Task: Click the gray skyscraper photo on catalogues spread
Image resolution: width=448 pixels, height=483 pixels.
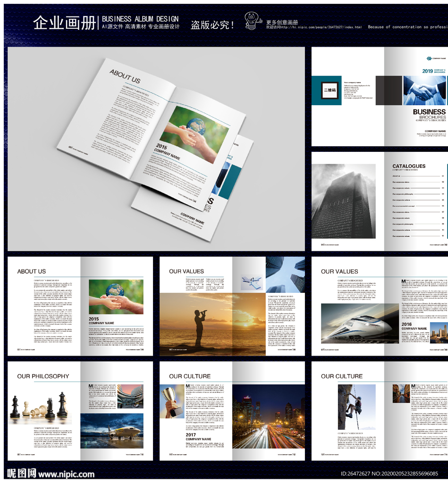Action: click(x=344, y=201)
